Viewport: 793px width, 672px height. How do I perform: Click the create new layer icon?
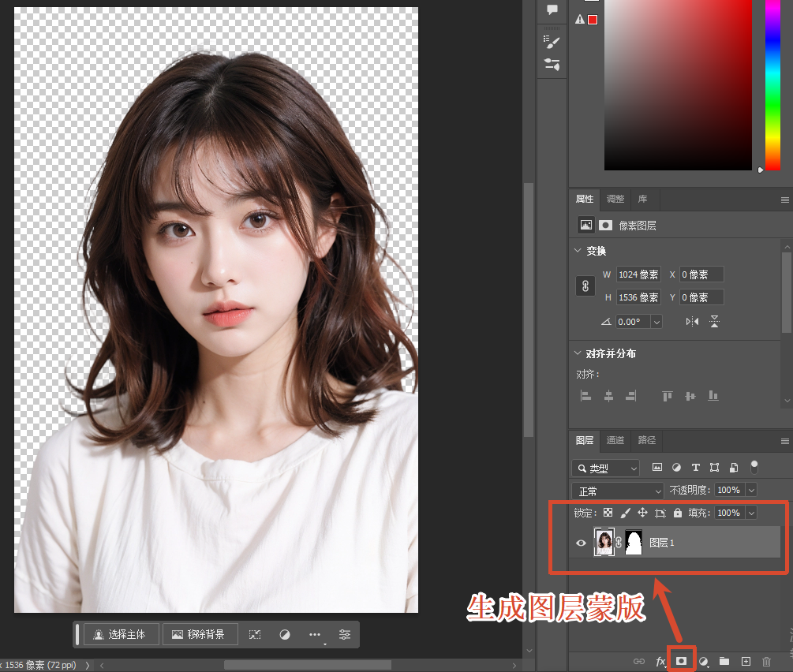745,661
